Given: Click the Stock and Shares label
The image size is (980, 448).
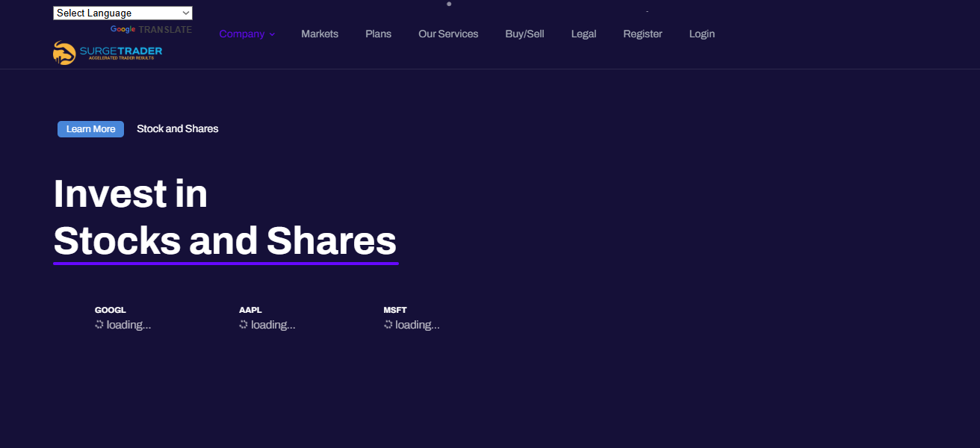Looking at the screenshot, I should 177,128.
